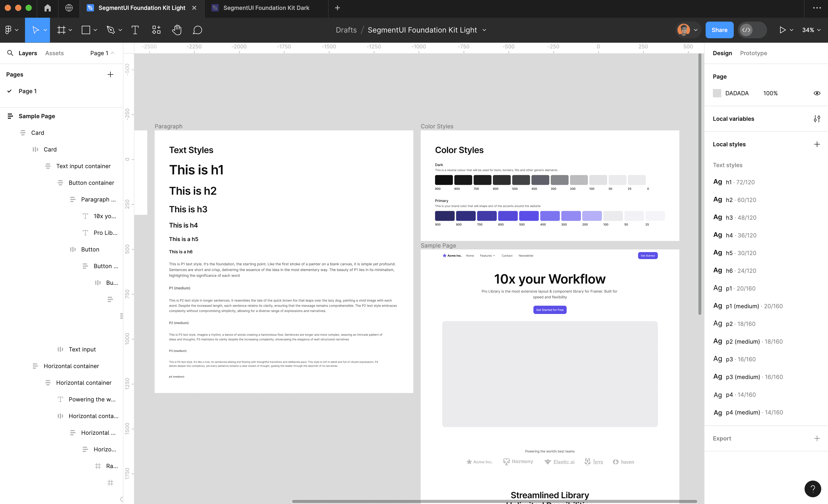Select the Frame tool
This screenshot has height=504, width=828.
(x=61, y=30)
